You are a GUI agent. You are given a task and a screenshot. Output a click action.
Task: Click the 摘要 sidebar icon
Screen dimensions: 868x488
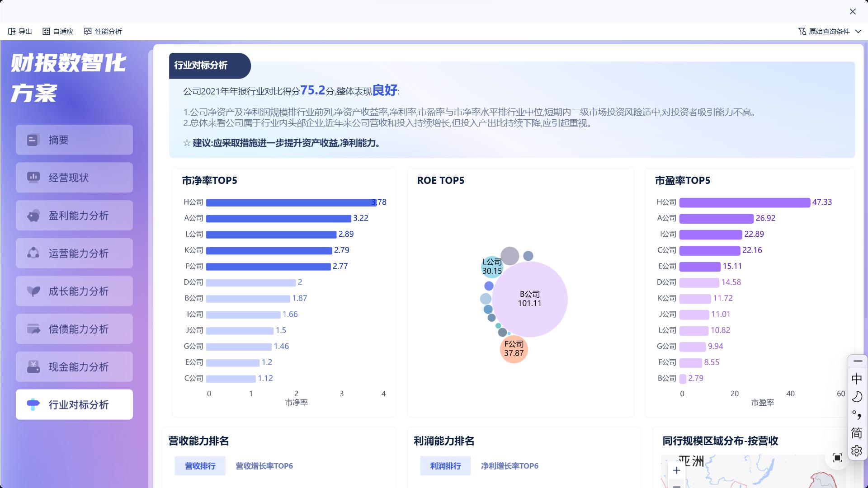33,140
